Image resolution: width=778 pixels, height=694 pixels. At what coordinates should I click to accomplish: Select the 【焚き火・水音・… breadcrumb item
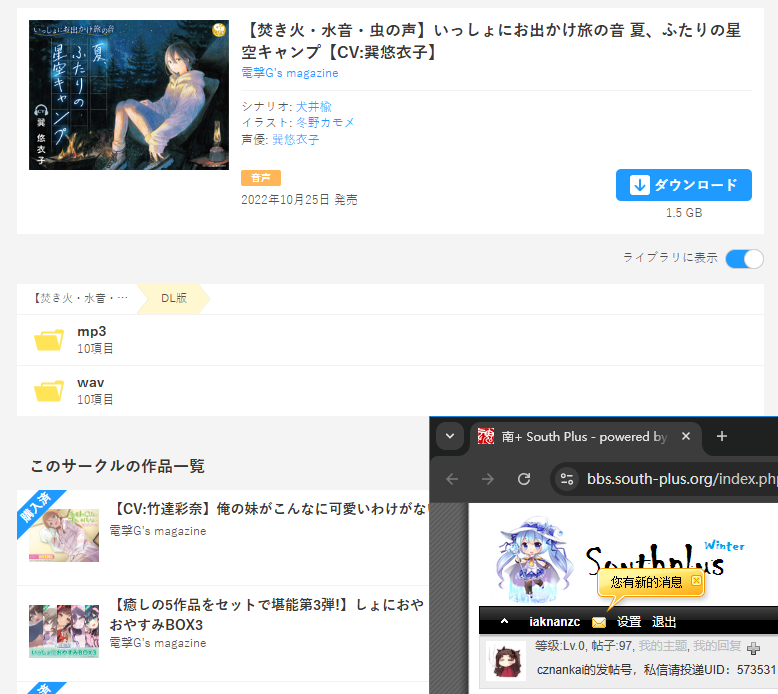pos(80,298)
